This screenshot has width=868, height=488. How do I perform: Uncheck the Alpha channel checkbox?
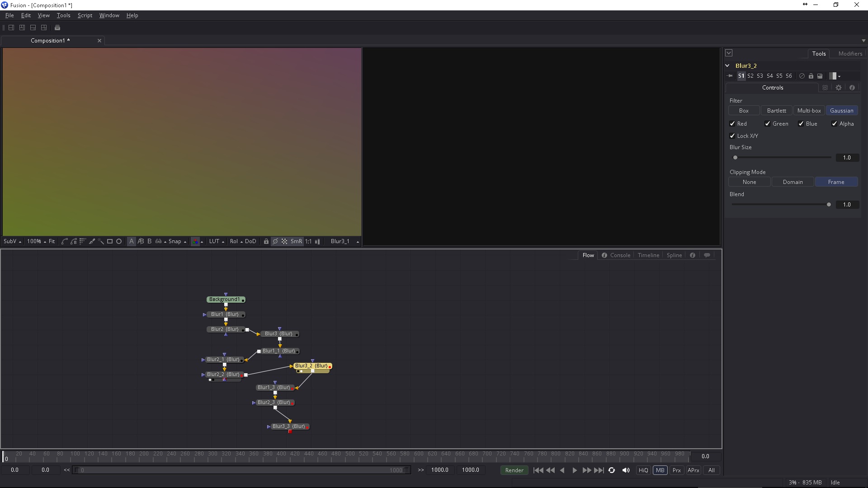pyautogui.click(x=835, y=124)
